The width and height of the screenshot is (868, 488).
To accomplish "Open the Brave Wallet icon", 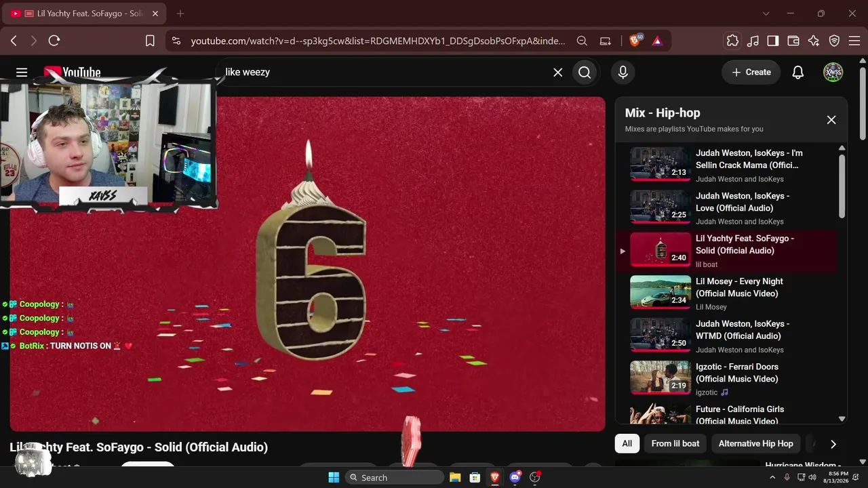I will click(793, 41).
